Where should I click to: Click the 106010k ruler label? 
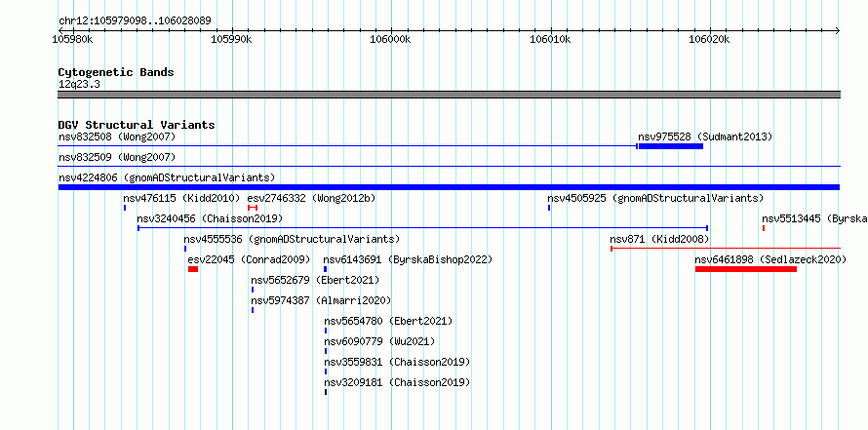[550, 39]
